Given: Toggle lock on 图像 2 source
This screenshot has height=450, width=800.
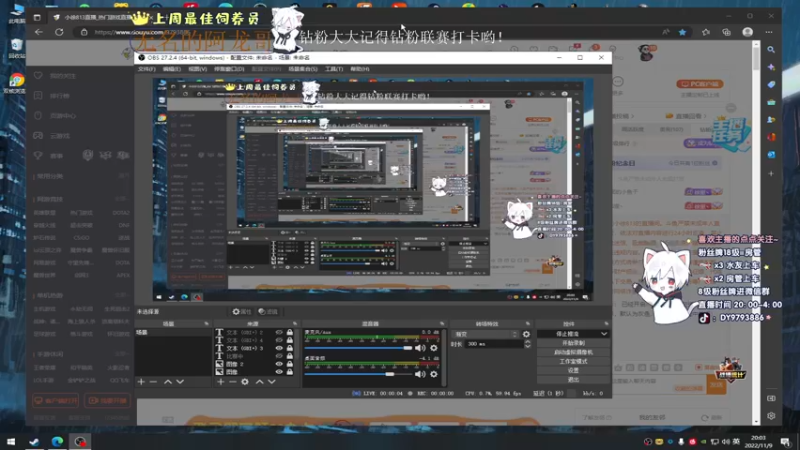Looking at the screenshot, I should (x=290, y=364).
